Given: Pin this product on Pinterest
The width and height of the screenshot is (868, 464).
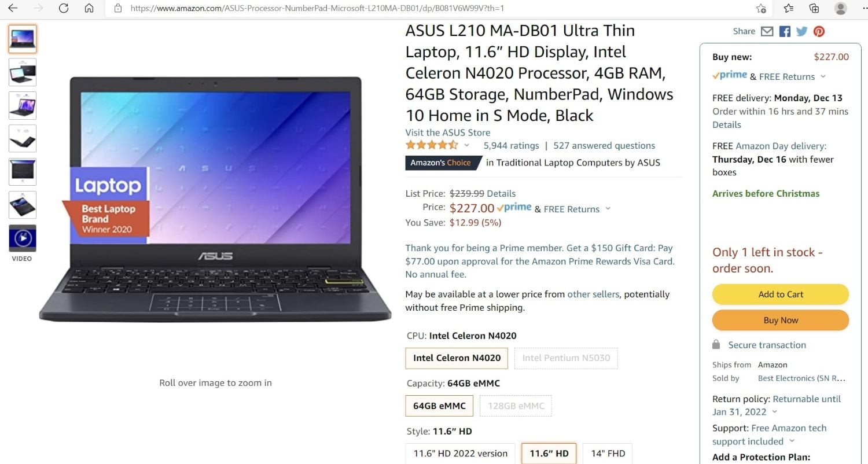Looking at the screenshot, I should tap(819, 31).
